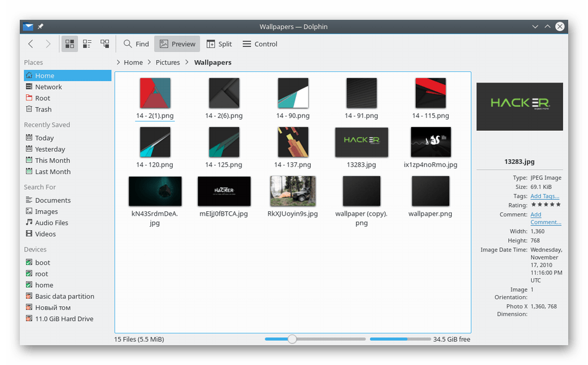The height and width of the screenshot is (365, 588).
Task: Expand the breadcrumb chevron before Home
Action: (x=118, y=63)
